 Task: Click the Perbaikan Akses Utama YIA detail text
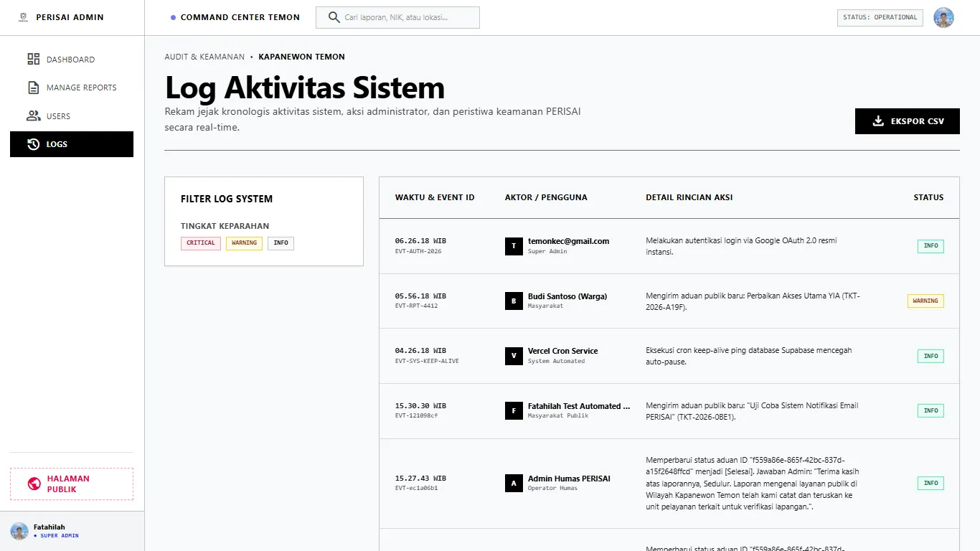click(753, 301)
